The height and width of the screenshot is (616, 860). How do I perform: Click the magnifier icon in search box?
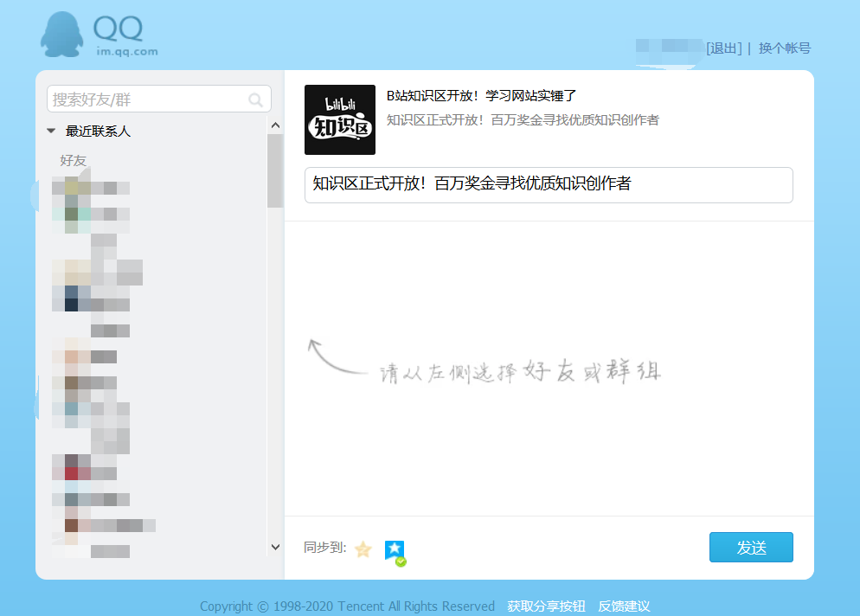tap(255, 99)
